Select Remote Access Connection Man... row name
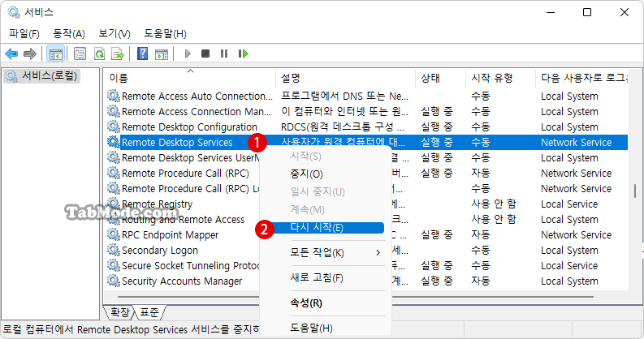 197,111
